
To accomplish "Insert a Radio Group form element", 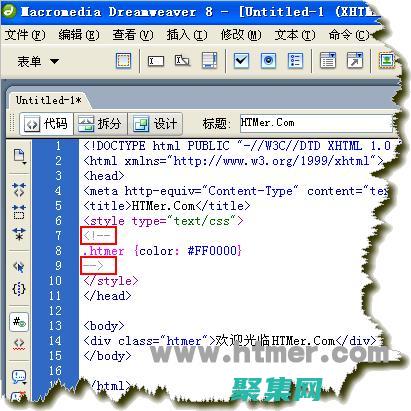I will (x=296, y=61).
